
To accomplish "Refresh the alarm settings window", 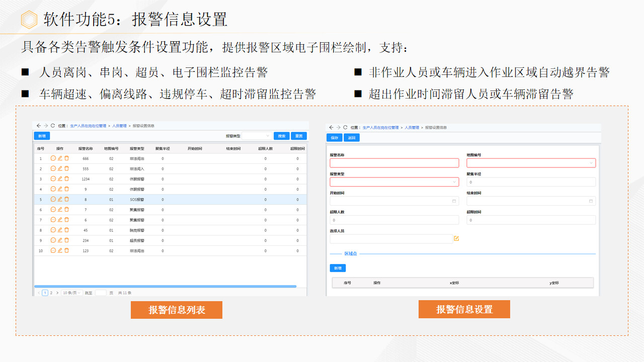I will tap(345, 128).
